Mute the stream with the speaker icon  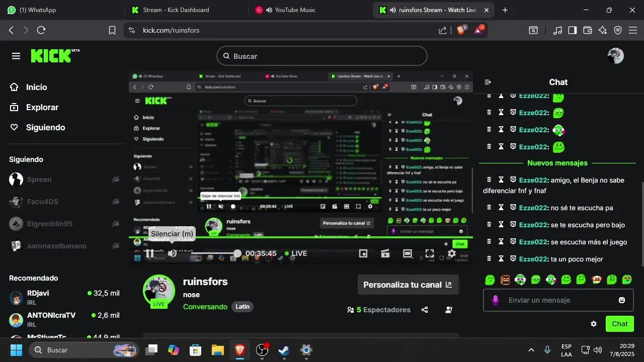coord(173,253)
